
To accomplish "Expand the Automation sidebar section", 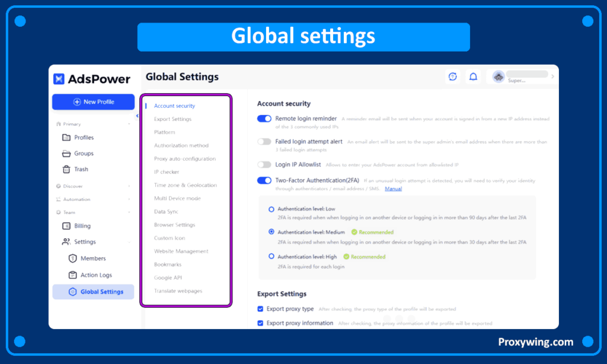I will (x=129, y=199).
